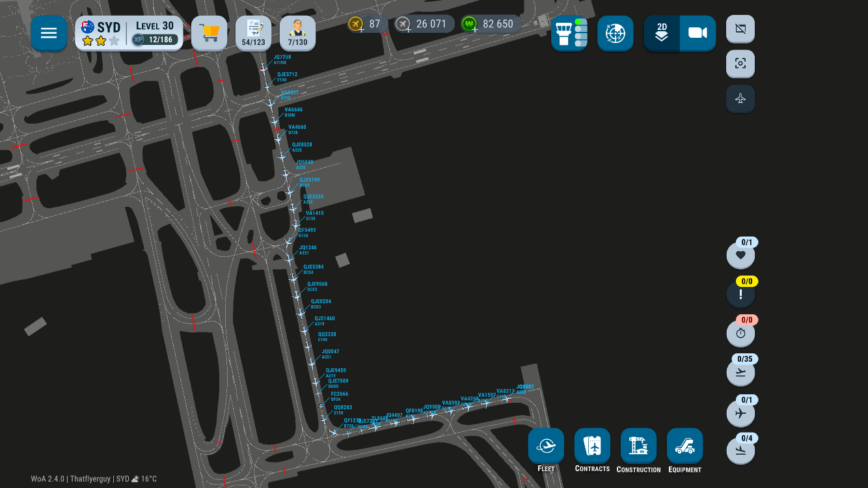Click the SYD Level 30 XP progress panel
868x488 pixels.
pyautogui.click(x=129, y=33)
